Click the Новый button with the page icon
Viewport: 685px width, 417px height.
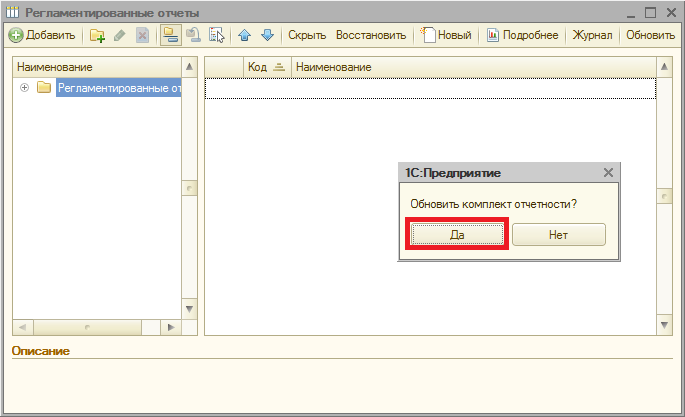pos(446,35)
